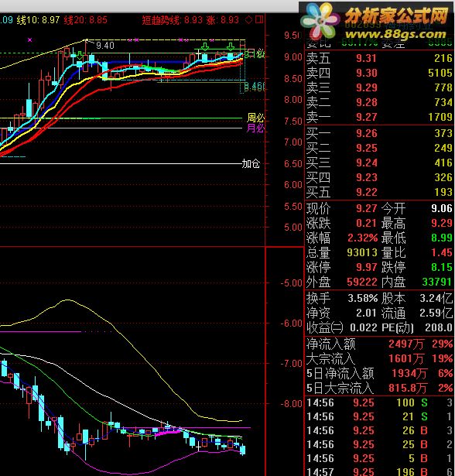Click the 周必 line label on chart
455x476 pixels.
[x=255, y=118]
